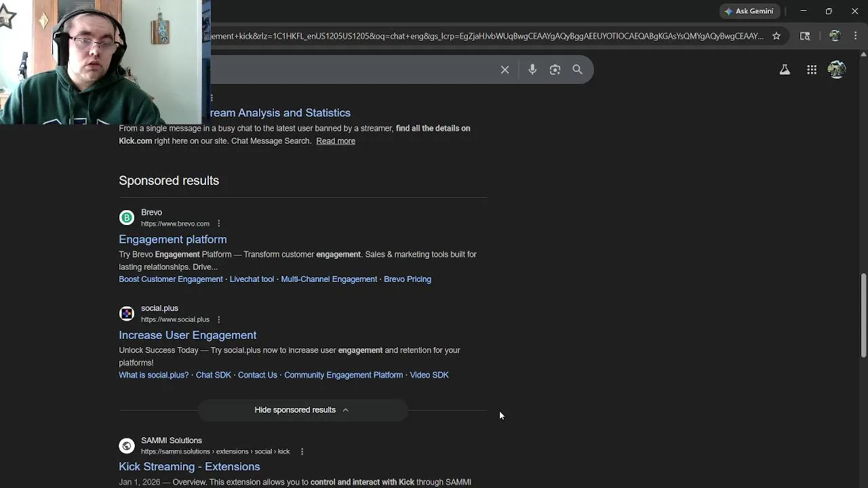The image size is (868, 488).
Task: Open Chrome profile icon in toolbar
Action: 835,36
